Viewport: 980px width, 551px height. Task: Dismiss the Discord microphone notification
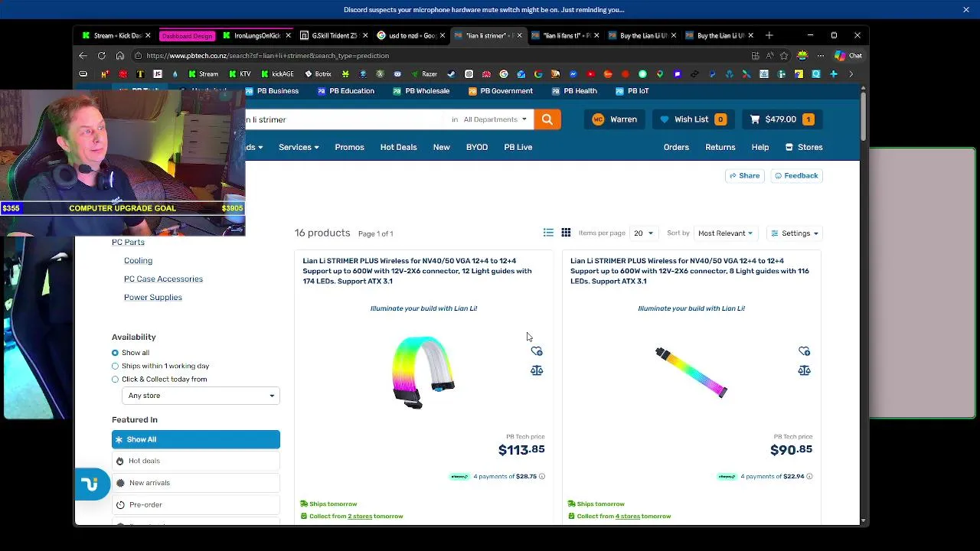tap(966, 9)
